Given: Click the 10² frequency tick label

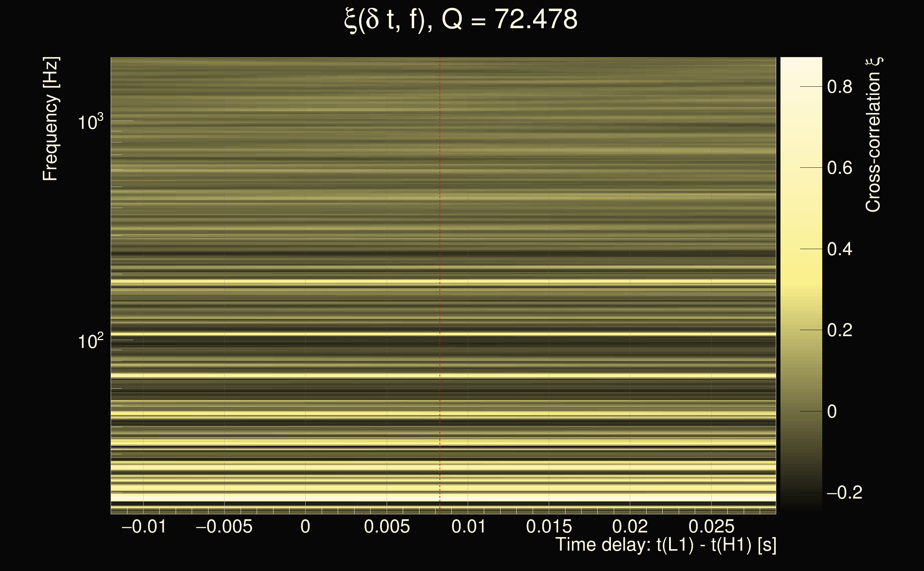Looking at the screenshot, I should click(x=90, y=341).
